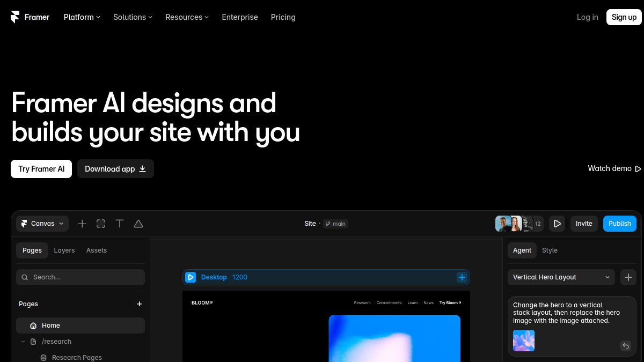Click the Log in link

(587, 17)
